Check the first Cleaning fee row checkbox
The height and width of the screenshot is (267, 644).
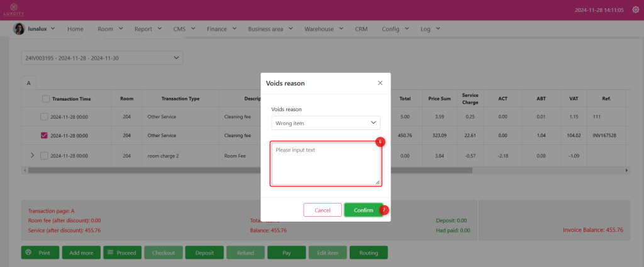tap(43, 117)
